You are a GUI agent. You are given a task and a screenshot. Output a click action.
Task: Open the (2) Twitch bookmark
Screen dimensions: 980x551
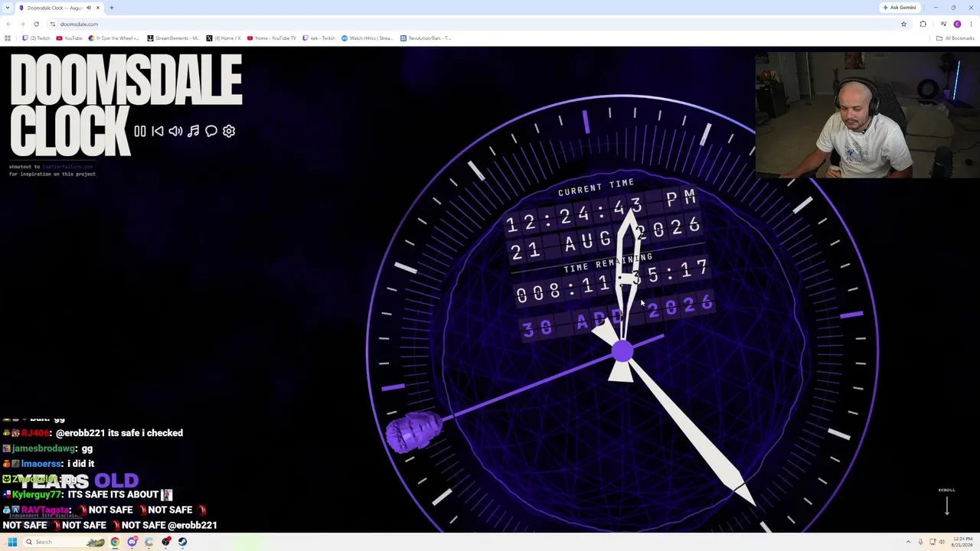(x=36, y=38)
